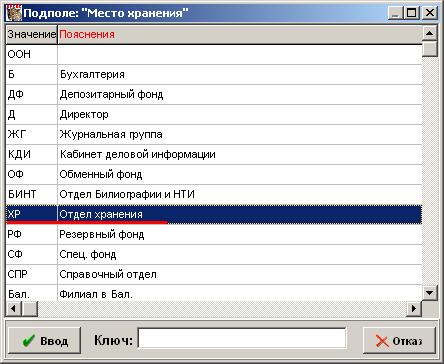
Task: Click the Ввод confirm button
Action: [44, 340]
